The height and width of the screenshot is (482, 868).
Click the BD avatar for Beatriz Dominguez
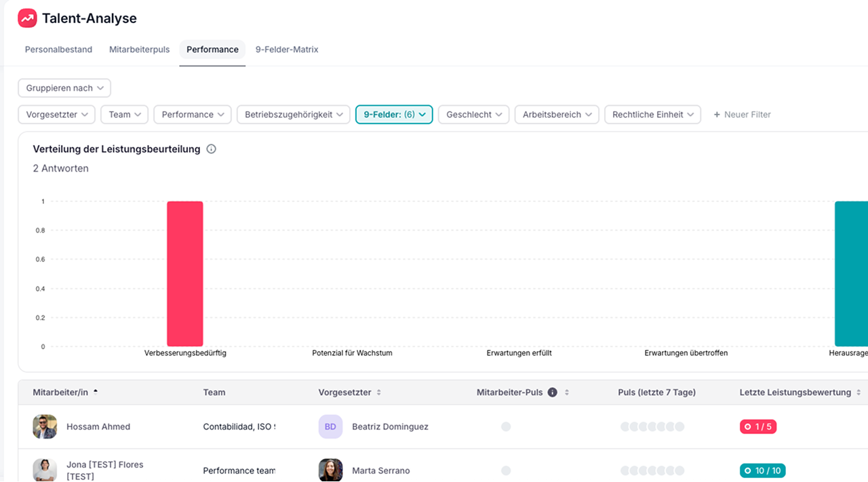pyautogui.click(x=330, y=426)
